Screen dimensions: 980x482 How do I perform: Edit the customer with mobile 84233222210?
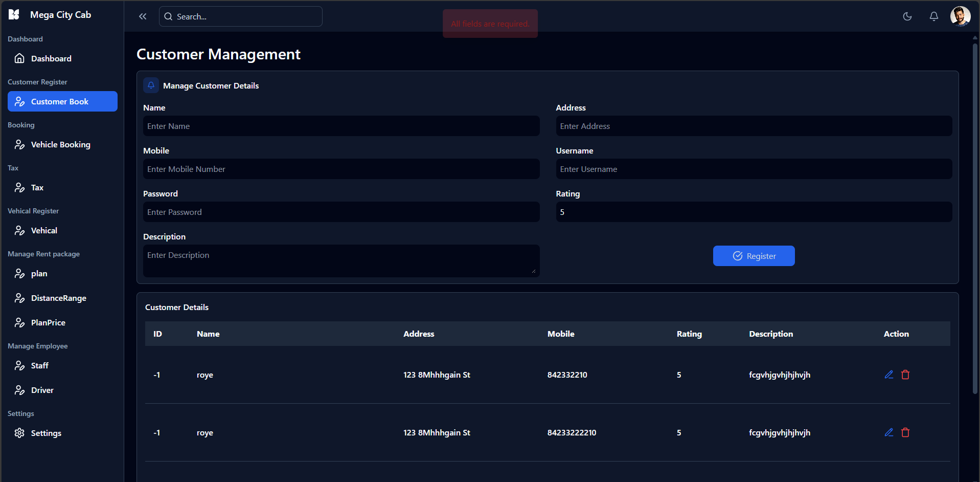[889, 432]
